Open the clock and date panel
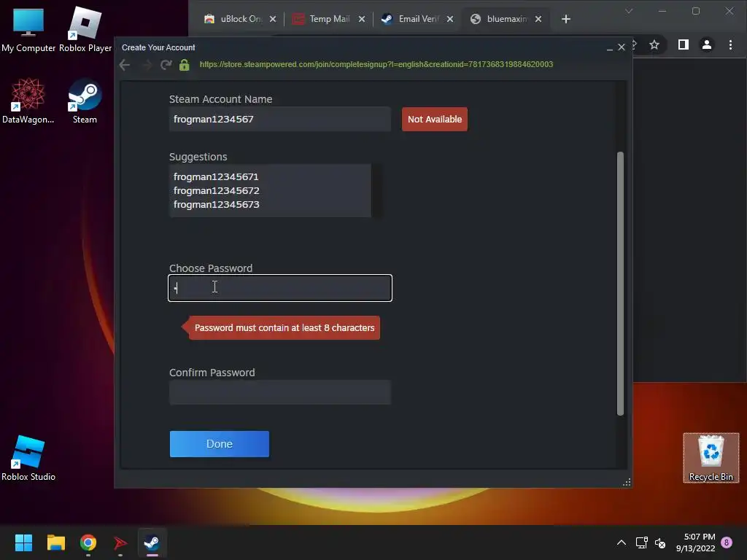747x560 pixels. click(x=695, y=542)
